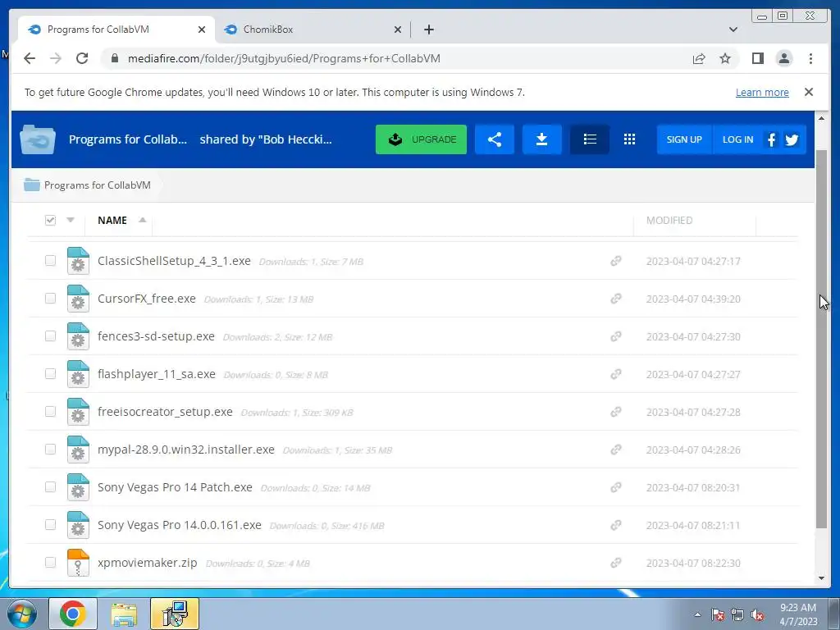
Task: Copy link icon for flashplayer_11_sa.exe
Action: tap(616, 374)
